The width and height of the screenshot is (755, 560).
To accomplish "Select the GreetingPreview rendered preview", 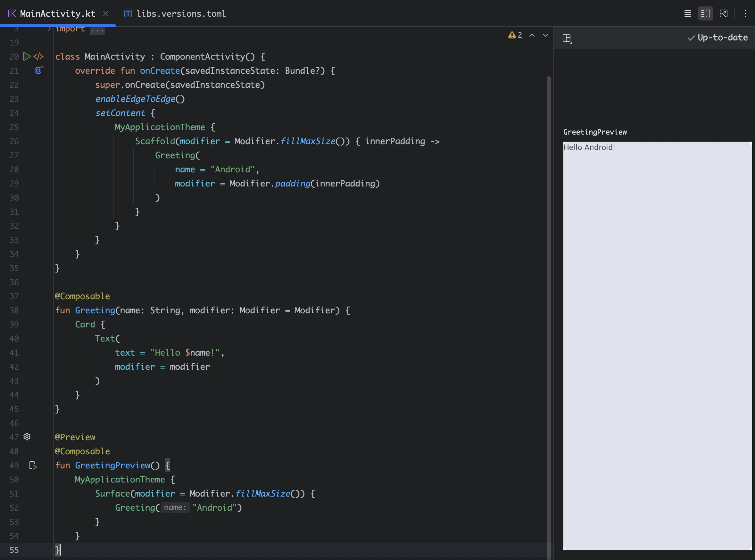I will (657, 346).
